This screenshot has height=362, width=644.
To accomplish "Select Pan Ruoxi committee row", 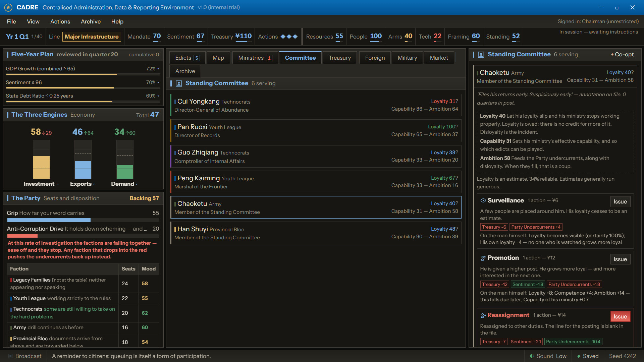I will (316, 131).
